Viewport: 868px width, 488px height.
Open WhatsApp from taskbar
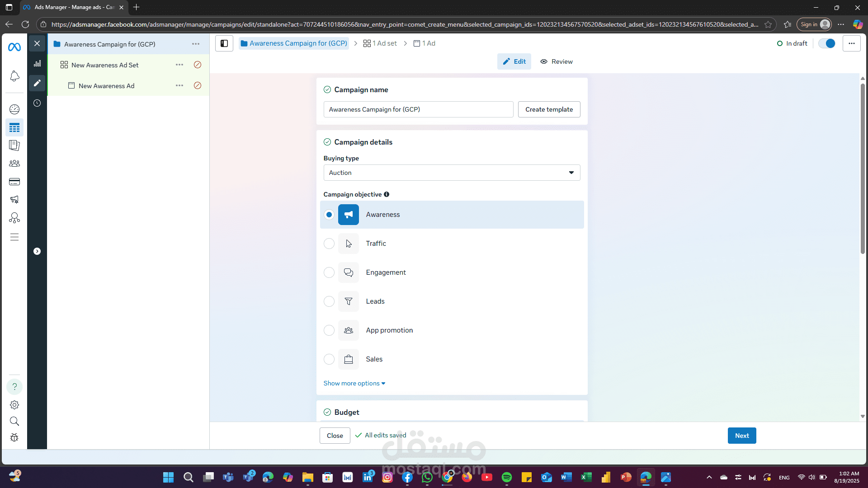tap(427, 477)
